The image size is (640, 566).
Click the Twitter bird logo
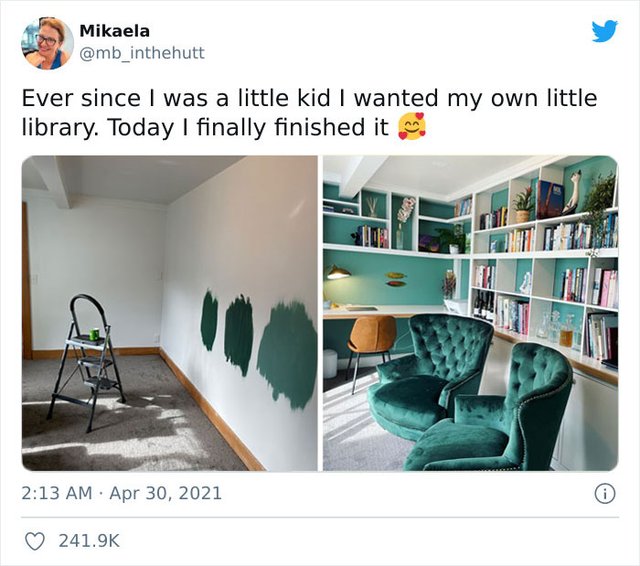point(604,31)
